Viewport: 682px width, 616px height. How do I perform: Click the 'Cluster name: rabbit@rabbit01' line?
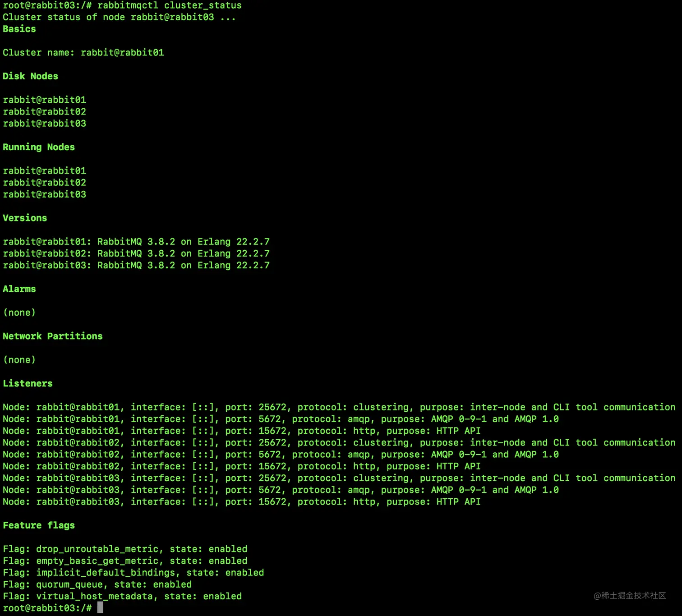tap(83, 53)
